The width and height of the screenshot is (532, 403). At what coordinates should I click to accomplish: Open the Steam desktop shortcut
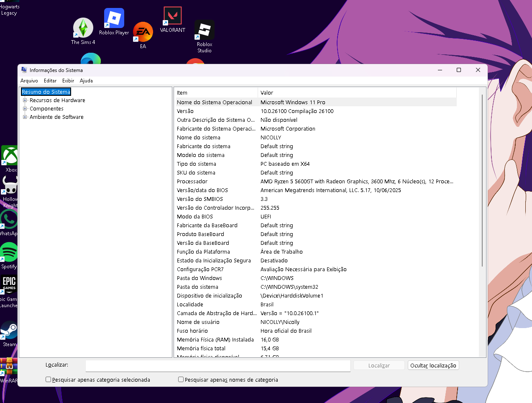point(9,331)
